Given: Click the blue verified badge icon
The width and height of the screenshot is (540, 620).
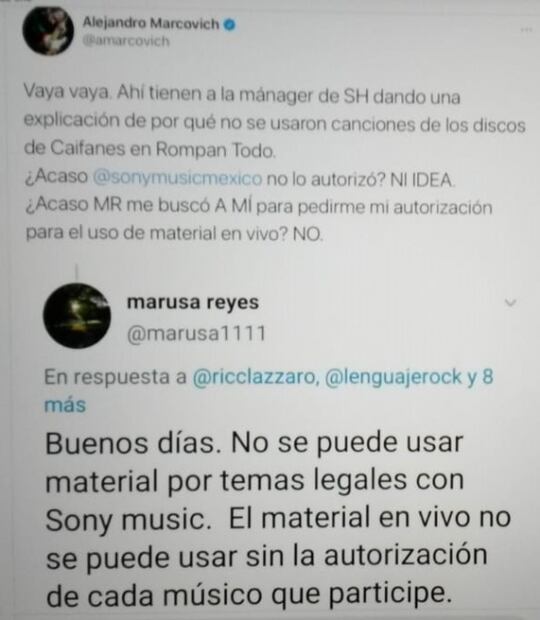Looking at the screenshot, I should (x=230, y=25).
